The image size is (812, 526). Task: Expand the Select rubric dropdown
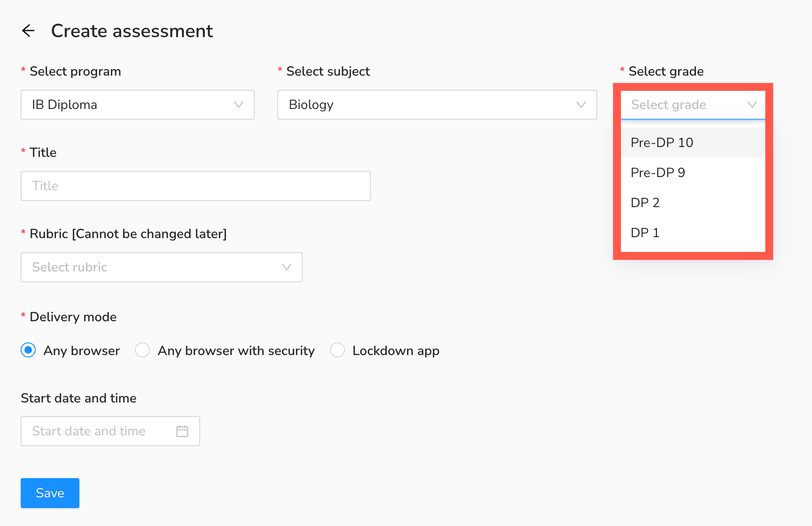[155, 267]
